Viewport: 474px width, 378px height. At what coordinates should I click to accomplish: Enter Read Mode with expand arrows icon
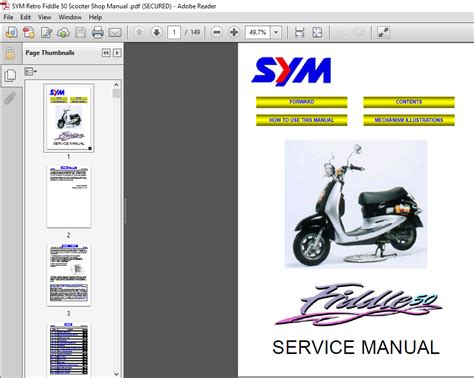pyautogui.click(x=383, y=32)
